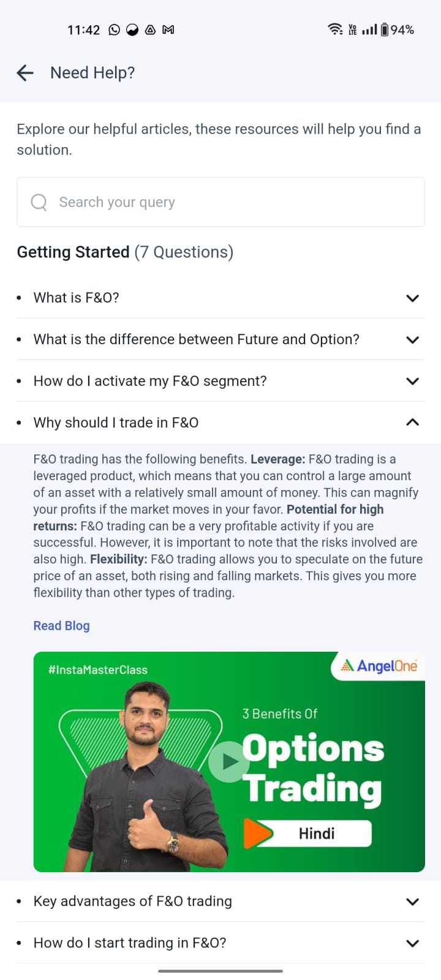
Task: Select "Key advantages of F&O trading" question
Action: (x=133, y=901)
